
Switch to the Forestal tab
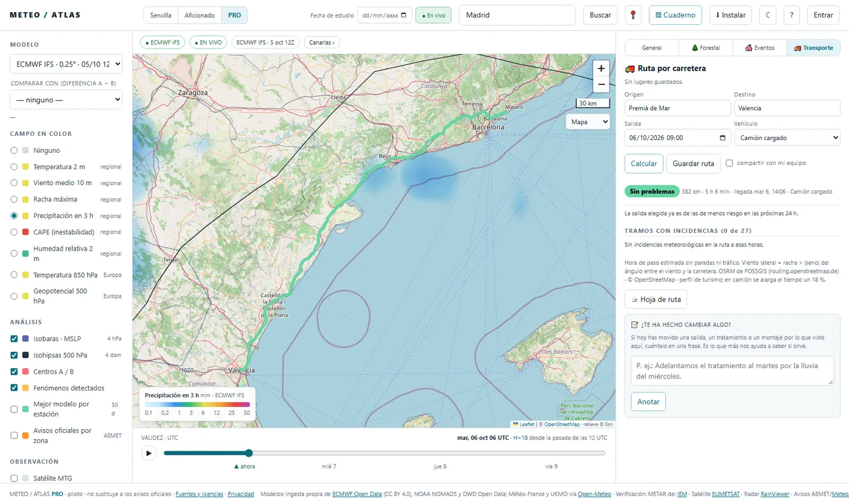point(706,48)
